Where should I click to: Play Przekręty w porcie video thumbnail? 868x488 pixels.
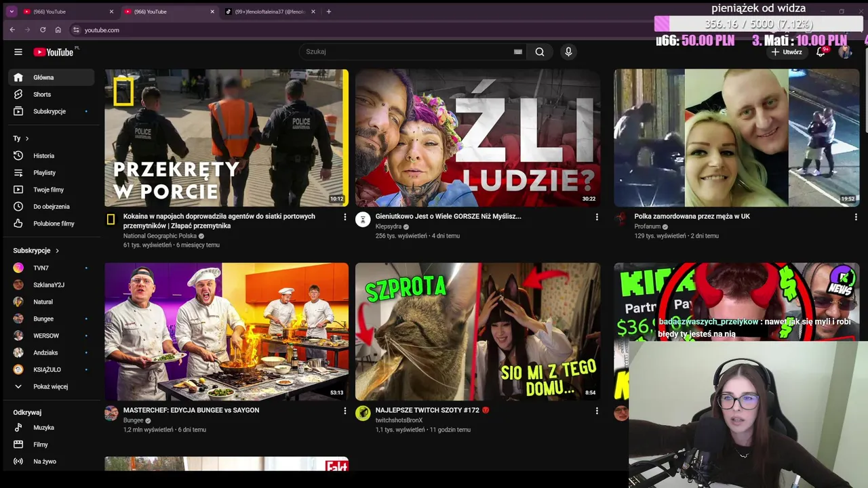(226, 138)
